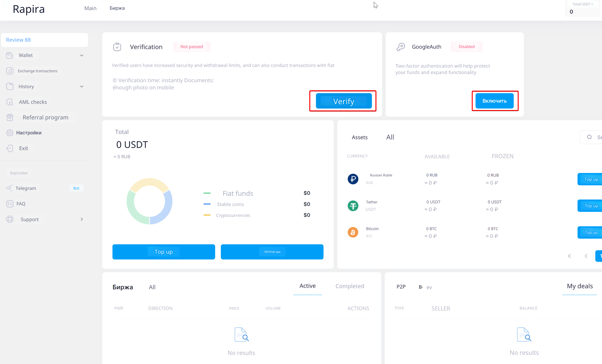Image resolution: width=602 pixels, height=364 pixels.
Task: Click the Telegram paper plane icon
Action: point(9,188)
